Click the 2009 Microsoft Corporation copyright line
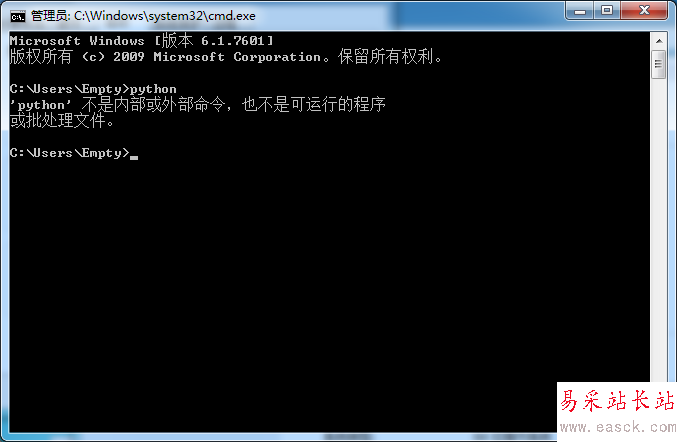Viewport: 677px width, 442px height. [x=225, y=57]
